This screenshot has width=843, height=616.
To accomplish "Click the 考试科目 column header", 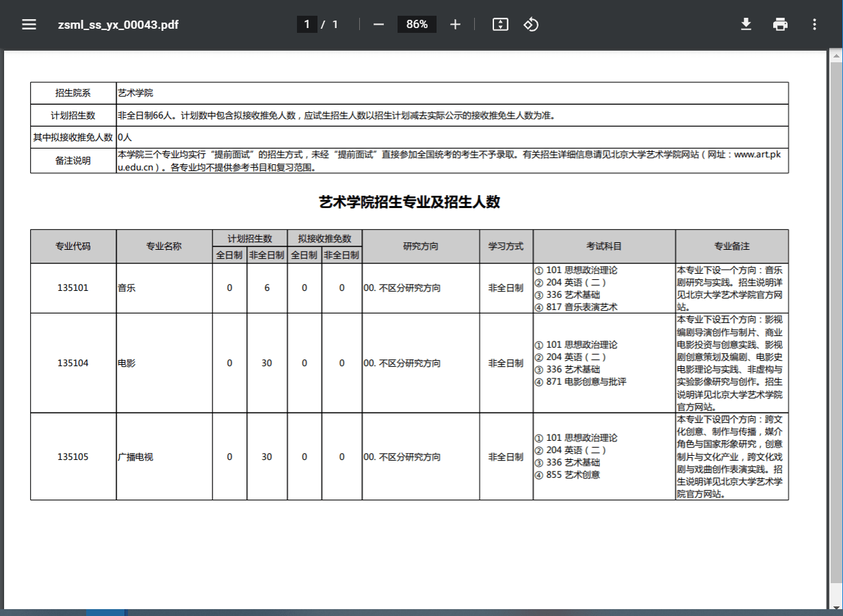I will 604,246.
